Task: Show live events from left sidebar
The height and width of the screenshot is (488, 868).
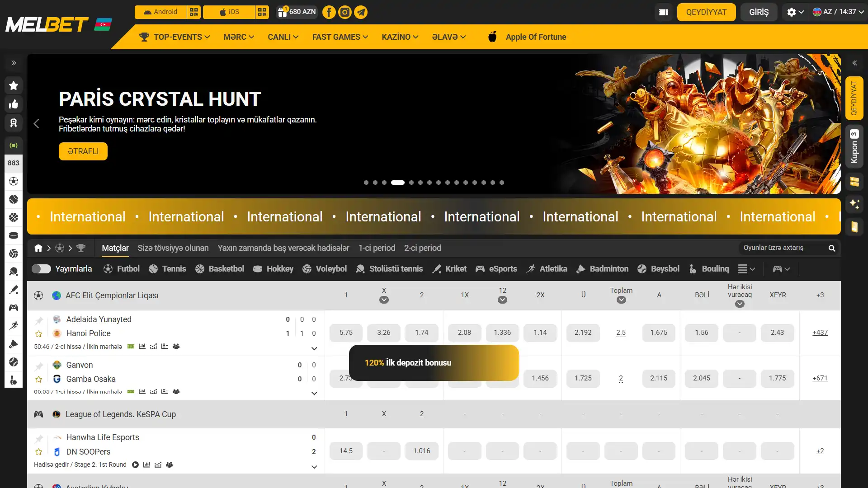Action: tap(14, 145)
